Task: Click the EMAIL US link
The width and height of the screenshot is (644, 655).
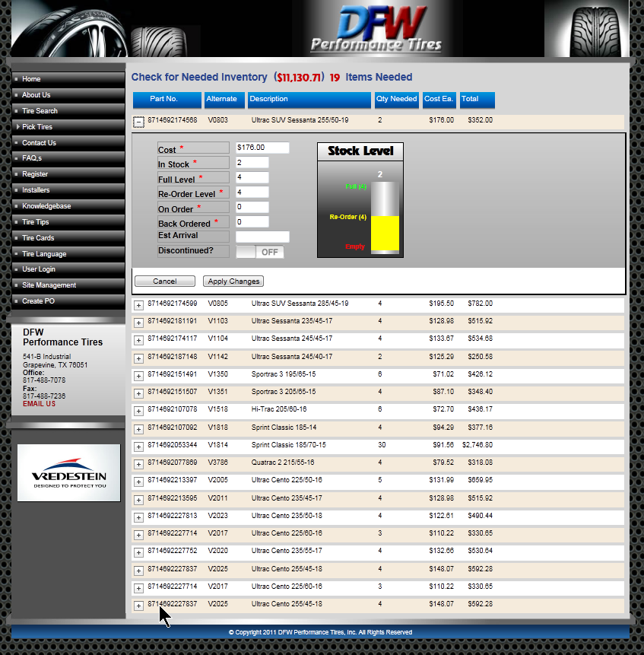Action: (40, 404)
